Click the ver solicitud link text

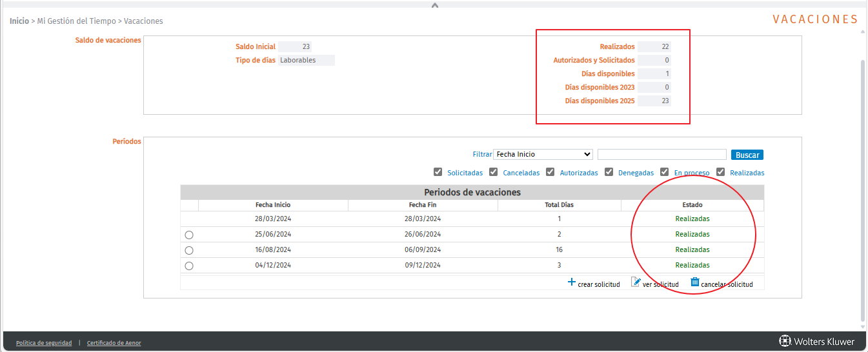point(661,284)
